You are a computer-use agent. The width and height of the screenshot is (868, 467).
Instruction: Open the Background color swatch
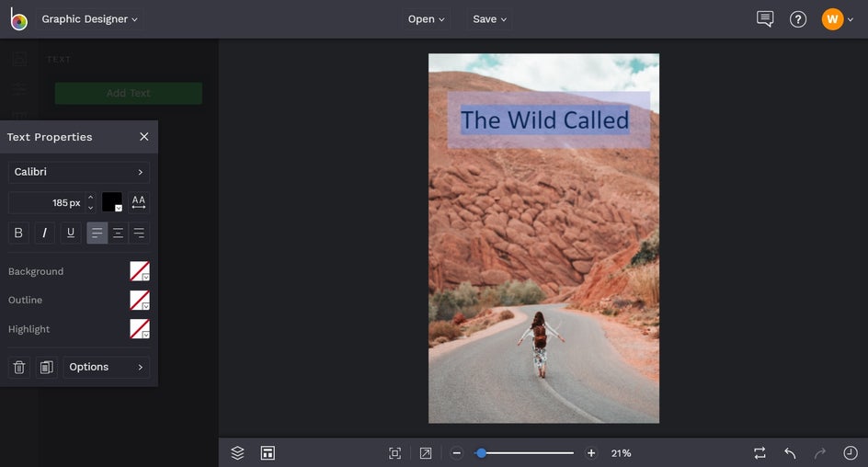click(140, 271)
